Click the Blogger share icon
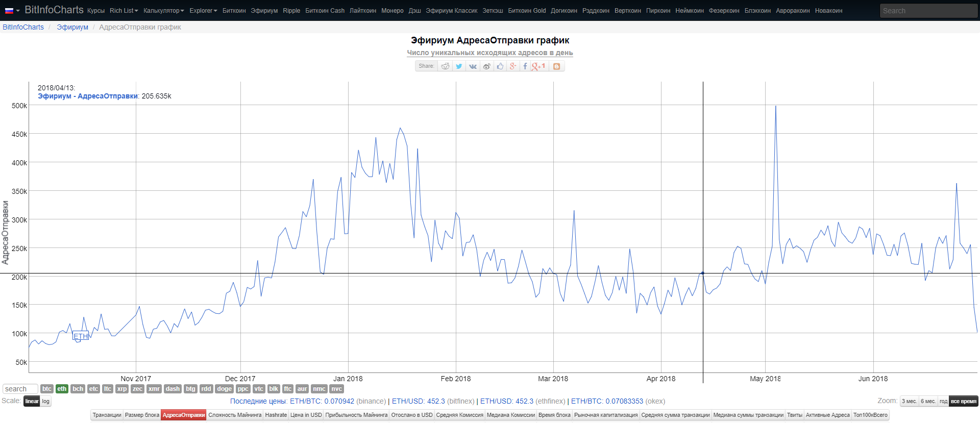This screenshot has width=980, height=423. tap(556, 66)
